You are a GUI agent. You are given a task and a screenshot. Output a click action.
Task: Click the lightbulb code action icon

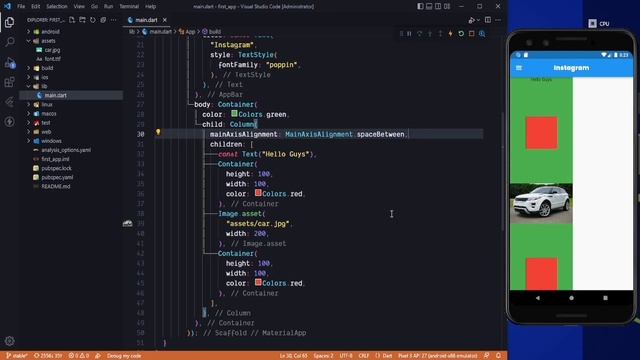(x=158, y=132)
